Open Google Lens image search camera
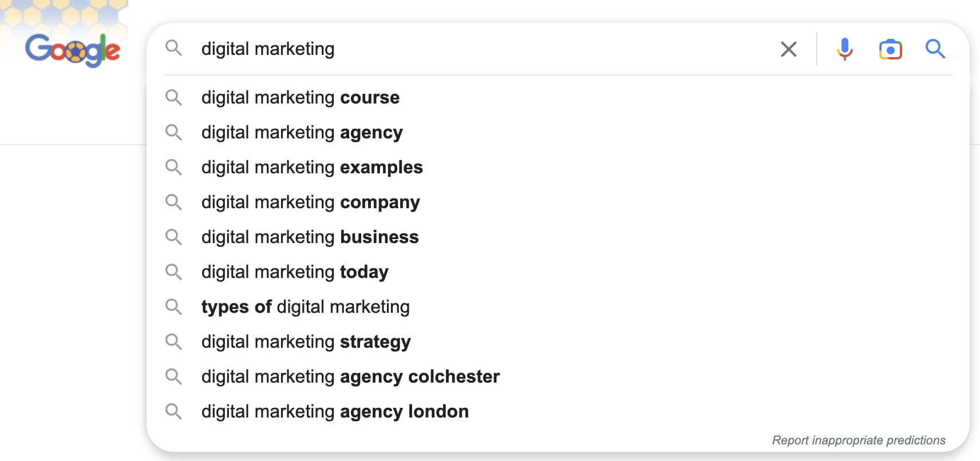This screenshot has width=980, height=461. click(x=890, y=49)
